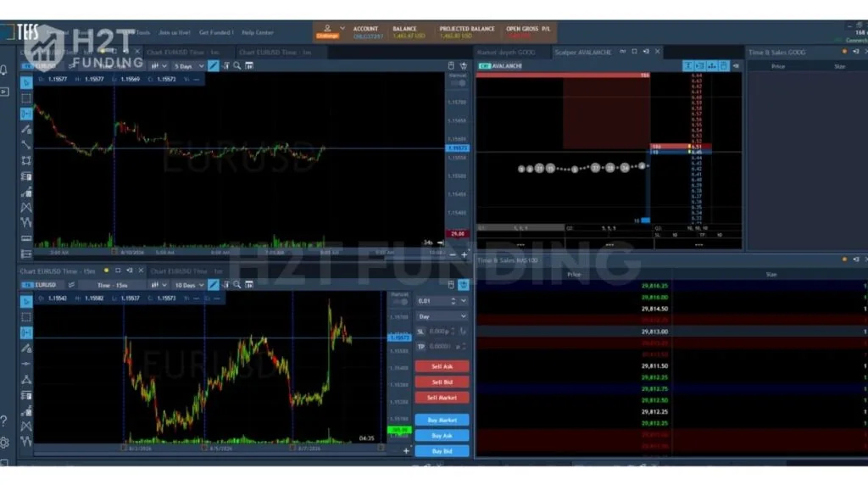Open the video panel icon in the left sidebar
The height and width of the screenshot is (485, 868).
pyautogui.click(x=4, y=92)
